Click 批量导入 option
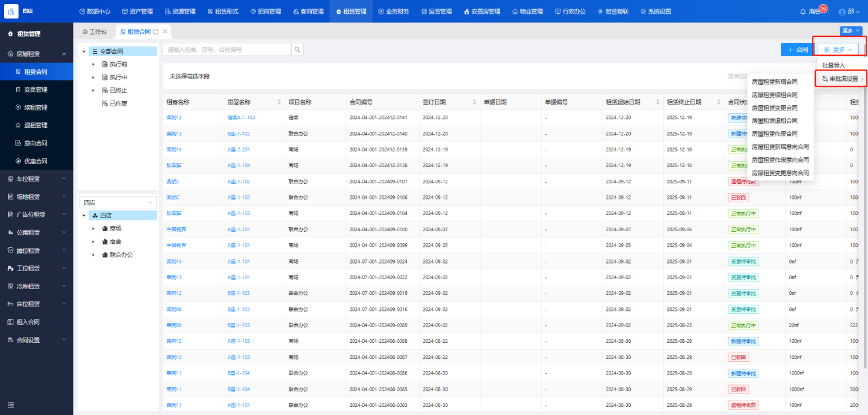The height and width of the screenshot is (415, 868). [833, 66]
